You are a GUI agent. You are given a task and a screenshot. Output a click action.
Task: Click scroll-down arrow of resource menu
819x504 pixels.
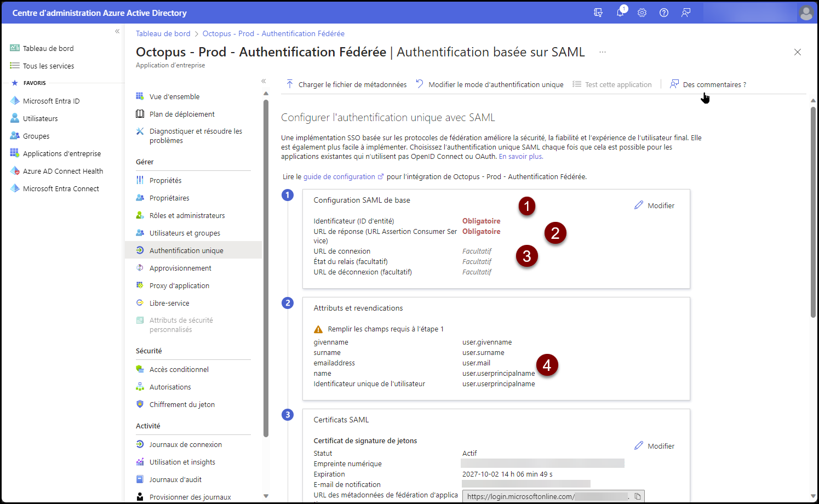tap(266, 496)
